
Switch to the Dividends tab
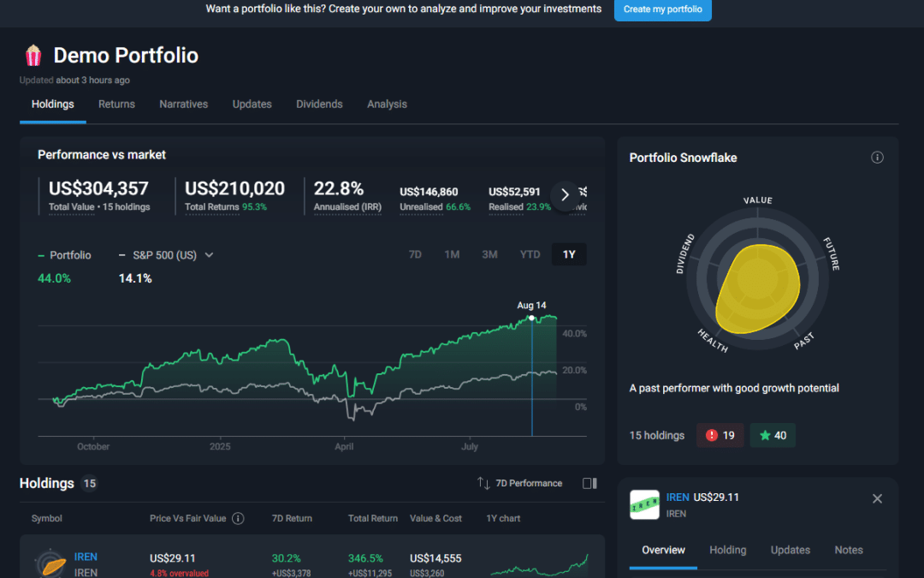click(319, 104)
